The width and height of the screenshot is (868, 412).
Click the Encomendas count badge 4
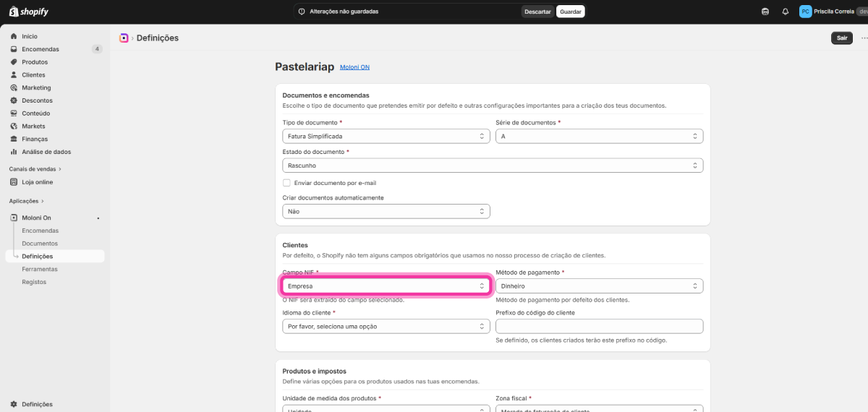[97, 49]
